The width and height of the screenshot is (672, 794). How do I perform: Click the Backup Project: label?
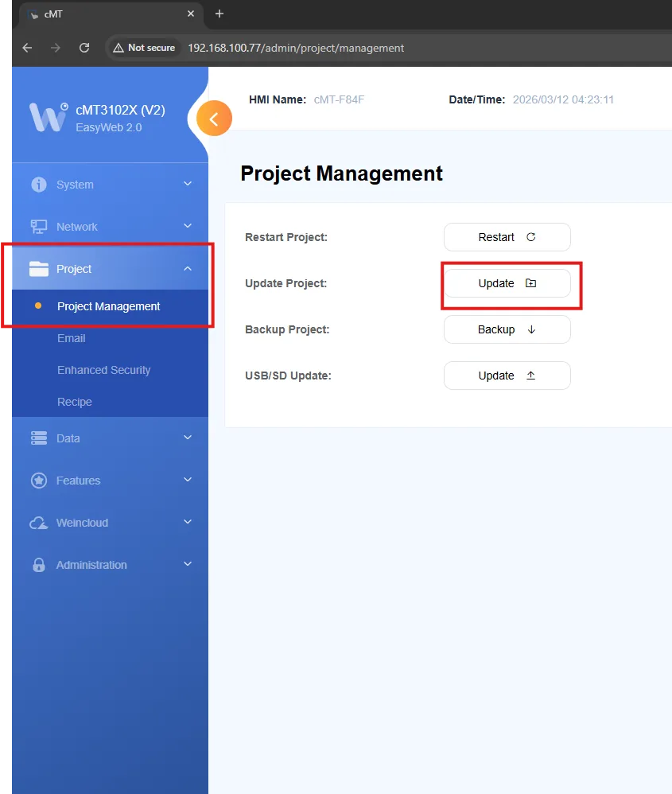click(287, 329)
